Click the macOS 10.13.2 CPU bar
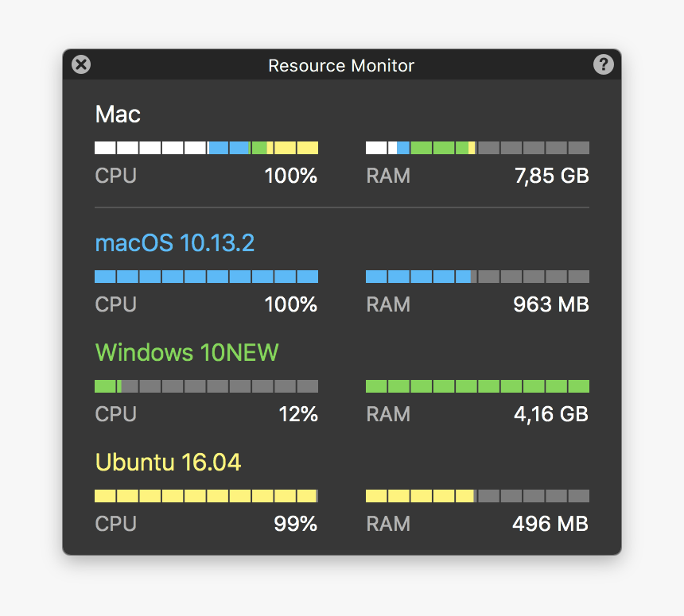Viewport: 684px width, 616px height. click(x=206, y=277)
